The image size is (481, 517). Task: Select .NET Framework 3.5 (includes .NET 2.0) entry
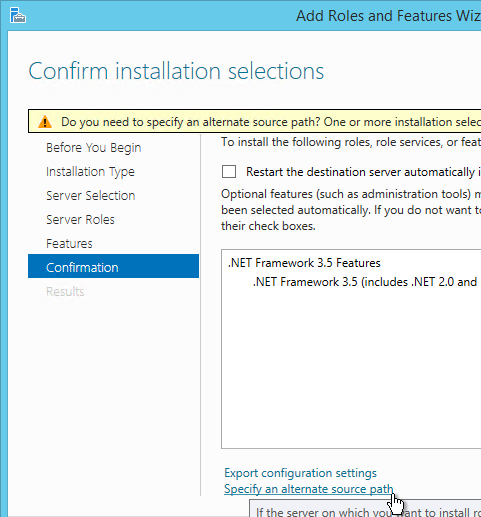click(365, 282)
